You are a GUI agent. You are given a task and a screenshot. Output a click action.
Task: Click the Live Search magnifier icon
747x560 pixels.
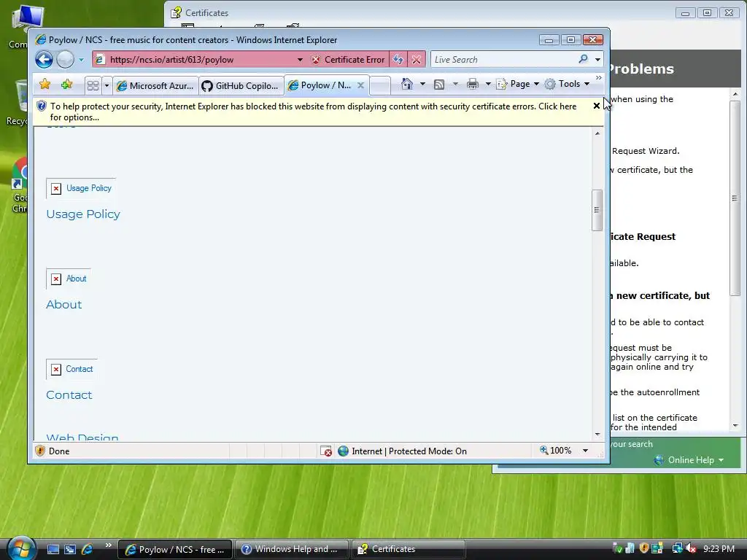pyautogui.click(x=583, y=59)
